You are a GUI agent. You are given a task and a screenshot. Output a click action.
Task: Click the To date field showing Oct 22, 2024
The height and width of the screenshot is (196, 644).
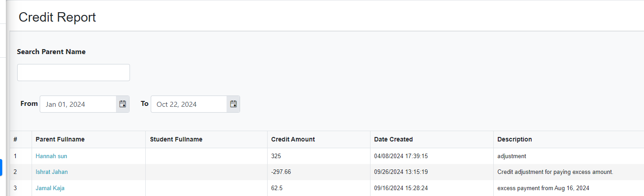189,104
